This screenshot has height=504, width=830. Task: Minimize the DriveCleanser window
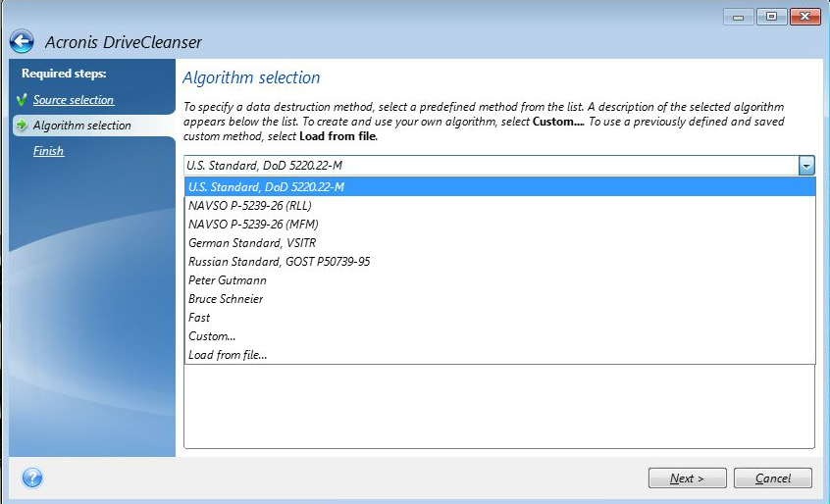[x=739, y=17]
